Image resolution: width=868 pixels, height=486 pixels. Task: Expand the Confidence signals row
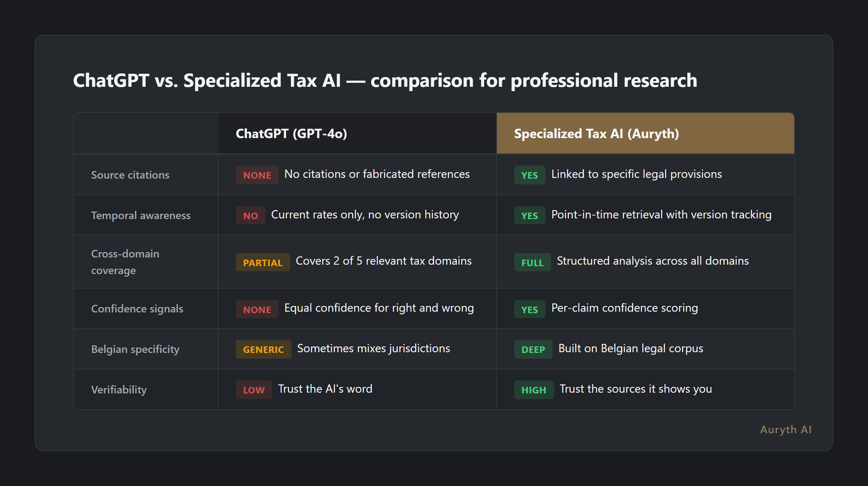point(137,309)
